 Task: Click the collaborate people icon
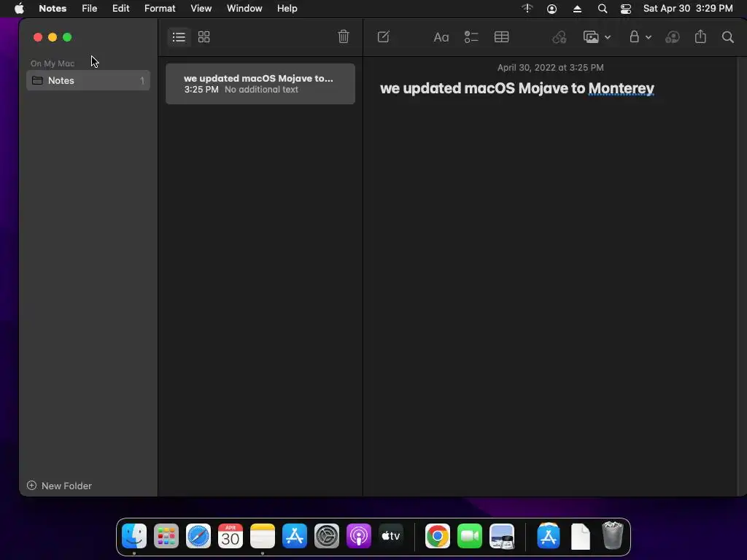(672, 37)
